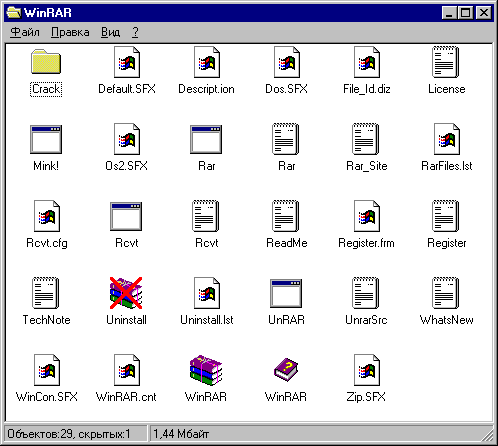
Task: Pick the File_Id.diz file icon
Action: [367, 62]
